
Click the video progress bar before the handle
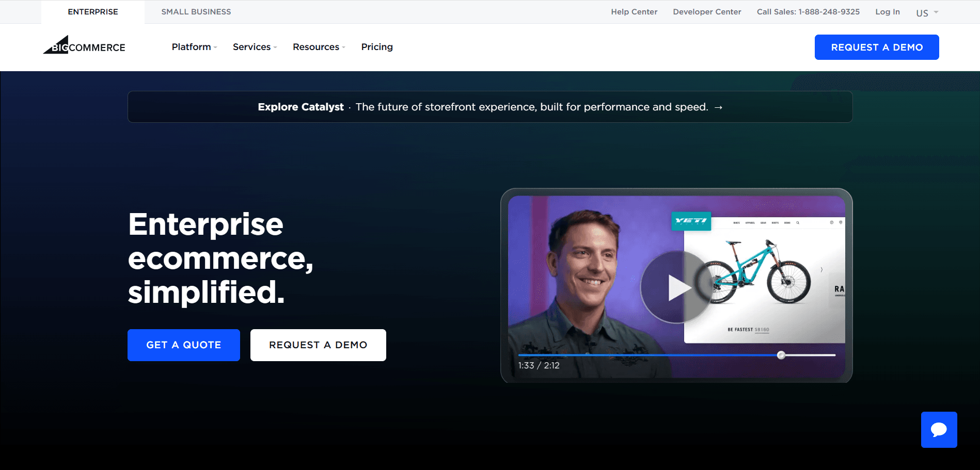[648, 355]
